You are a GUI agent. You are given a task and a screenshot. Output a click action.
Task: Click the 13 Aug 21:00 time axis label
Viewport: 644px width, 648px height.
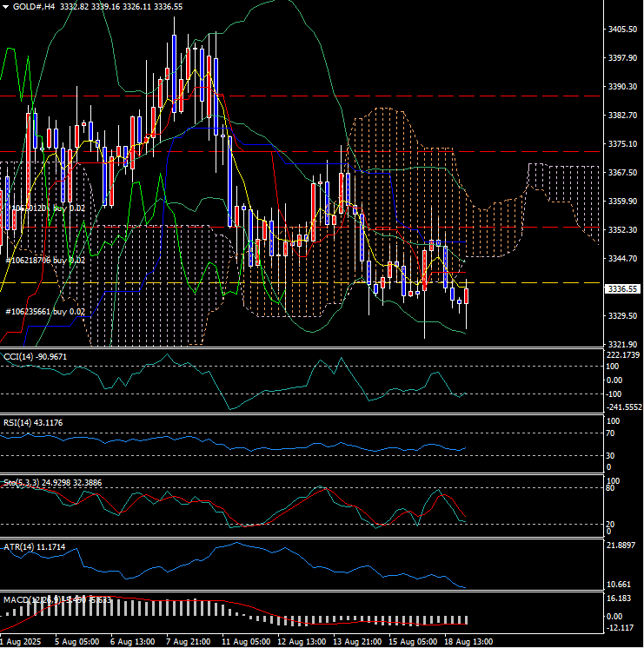[x=357, y=641]
